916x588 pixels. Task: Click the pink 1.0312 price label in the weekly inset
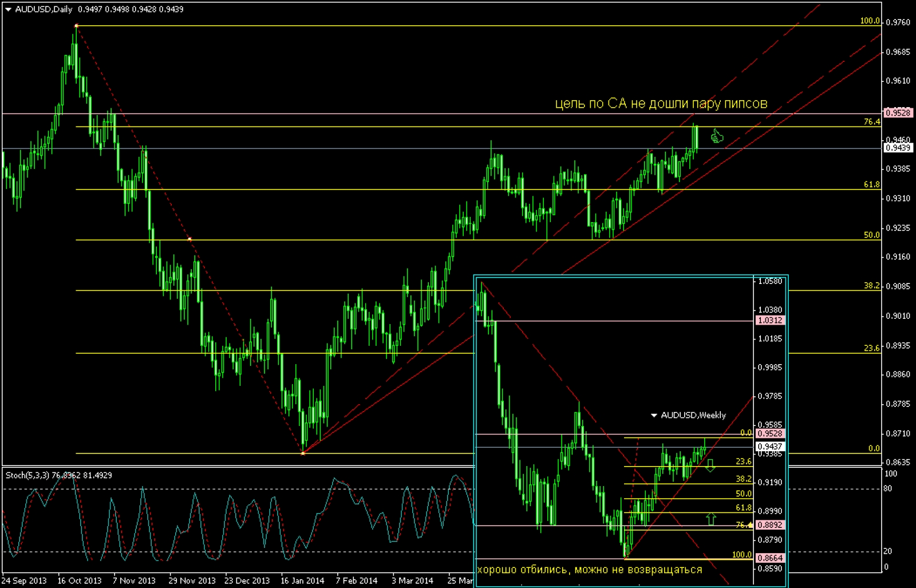[769, 321]
